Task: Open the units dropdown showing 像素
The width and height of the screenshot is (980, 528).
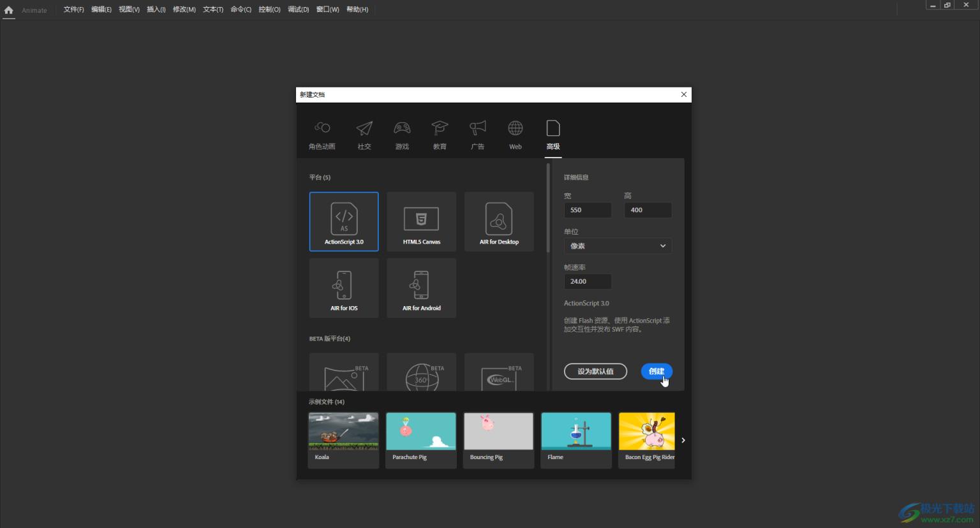Action: tap(618, 246)
